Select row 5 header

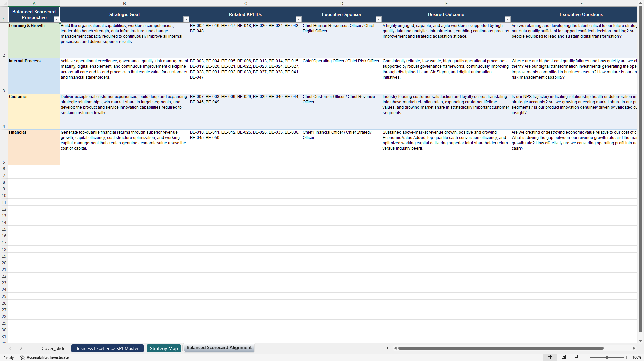(x=4, y=147)
